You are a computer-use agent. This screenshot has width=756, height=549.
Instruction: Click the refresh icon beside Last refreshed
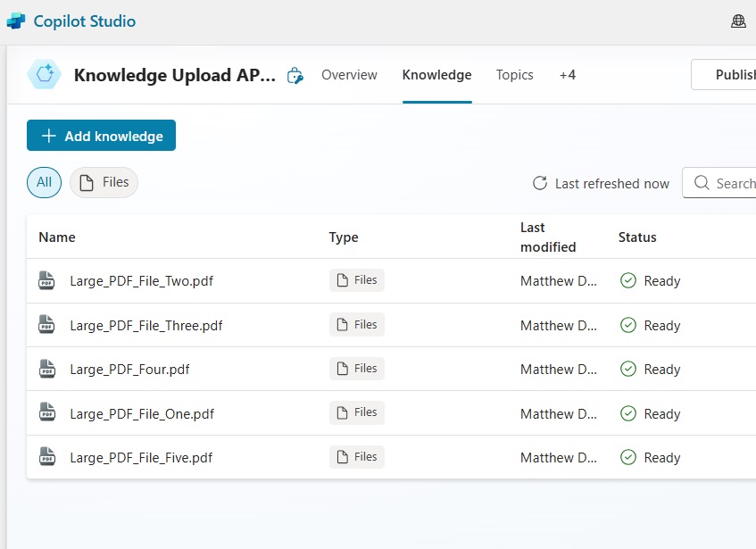click(540, 183)
